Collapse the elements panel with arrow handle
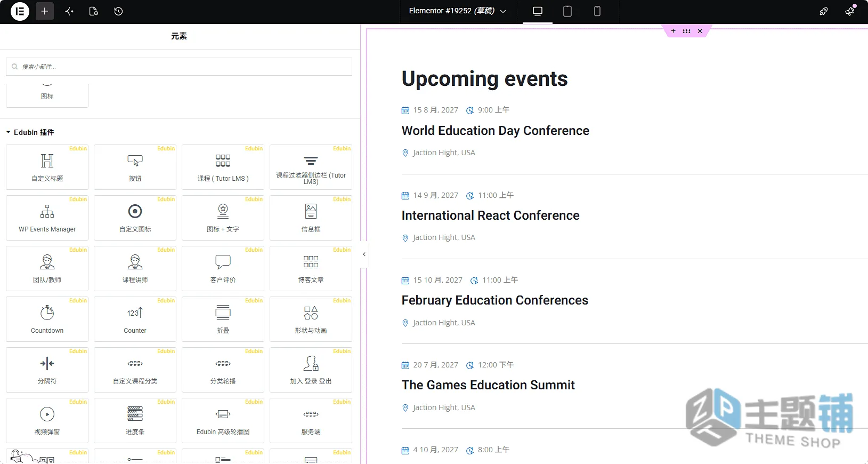Screen dimensions: 868x464 pyautogui.click(x=364, y=254)
